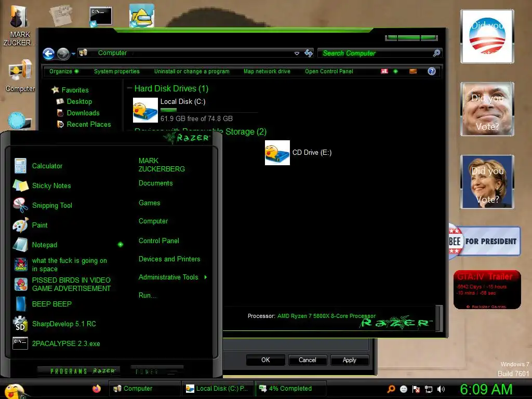This screenshot has width=532, height=399.
Task: Click the taskbar search magnifier tray icon
Action: pyautogui.click(x=391, y=389)
